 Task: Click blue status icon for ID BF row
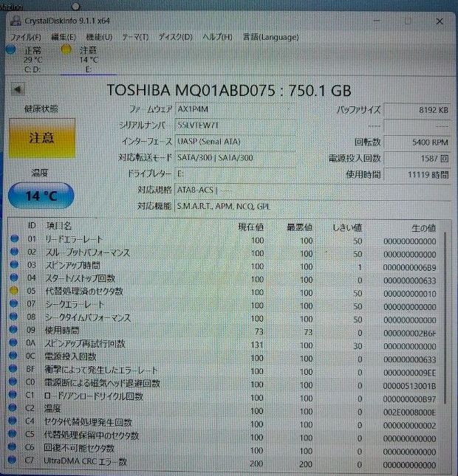click(13, 368)
